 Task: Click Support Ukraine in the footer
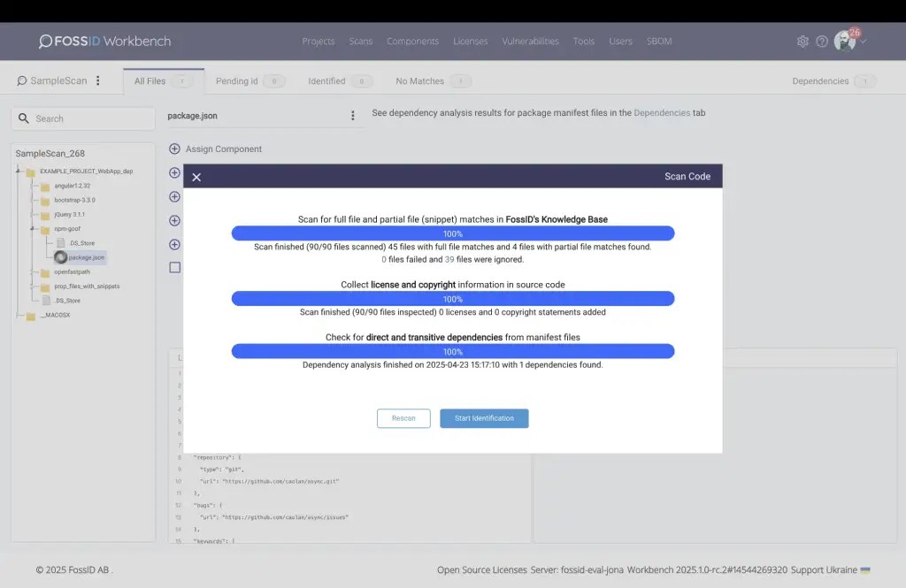[830, 570]
